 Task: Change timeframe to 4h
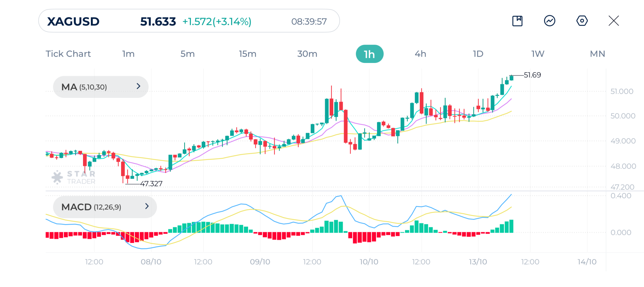tap(420, 54)
